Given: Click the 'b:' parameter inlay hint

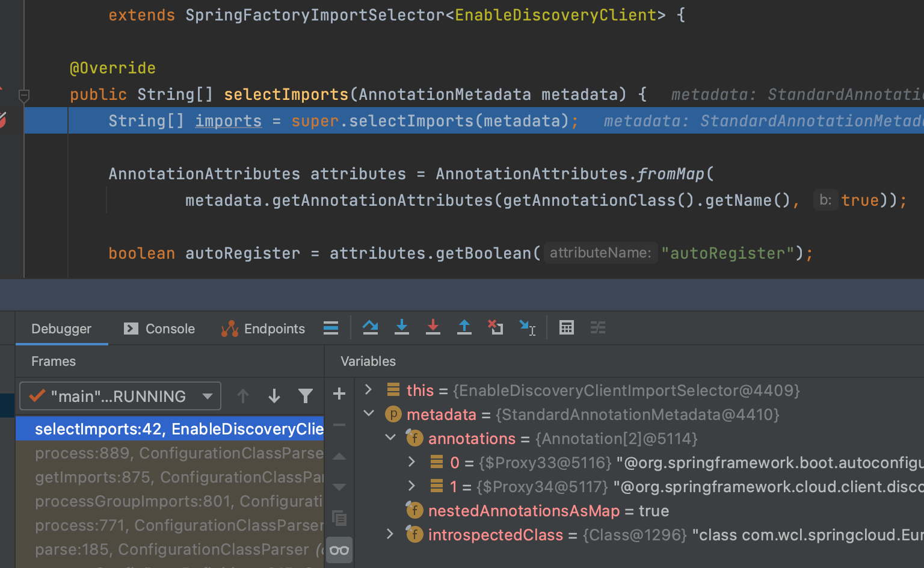Looking at the screenshot, I should 825,200.
